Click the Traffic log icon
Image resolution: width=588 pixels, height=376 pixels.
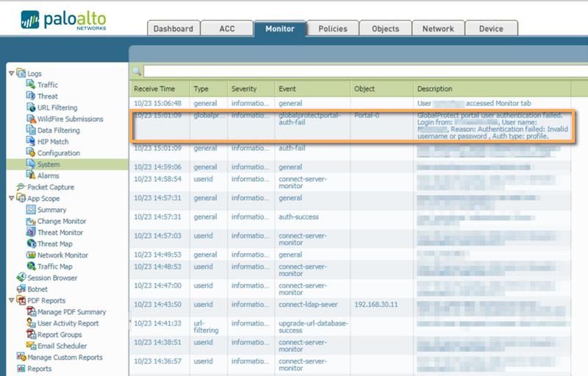tap(31, 85)
